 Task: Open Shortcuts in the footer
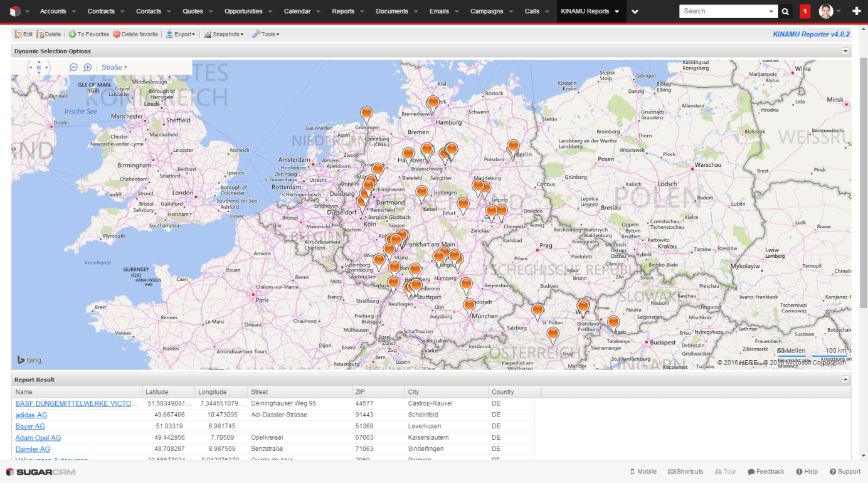pos(685,472)
